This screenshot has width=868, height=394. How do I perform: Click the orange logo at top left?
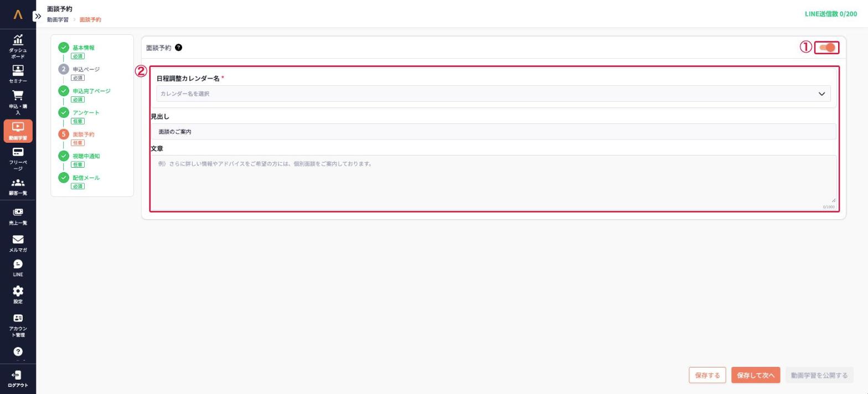pos(18,14)
